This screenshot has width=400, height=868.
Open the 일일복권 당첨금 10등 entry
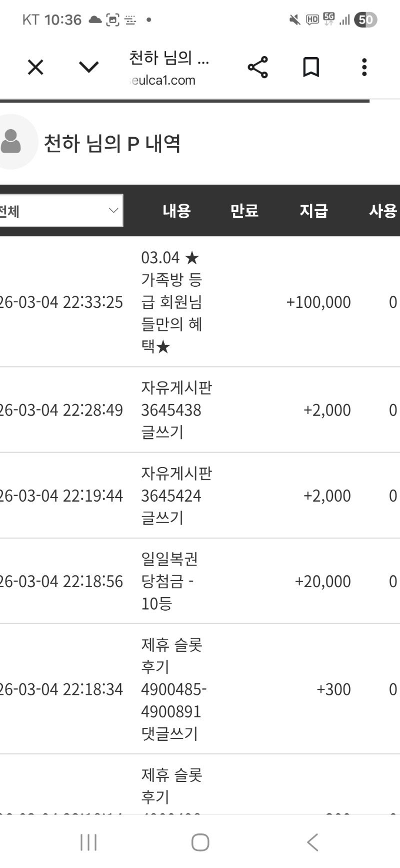point(169,581)
